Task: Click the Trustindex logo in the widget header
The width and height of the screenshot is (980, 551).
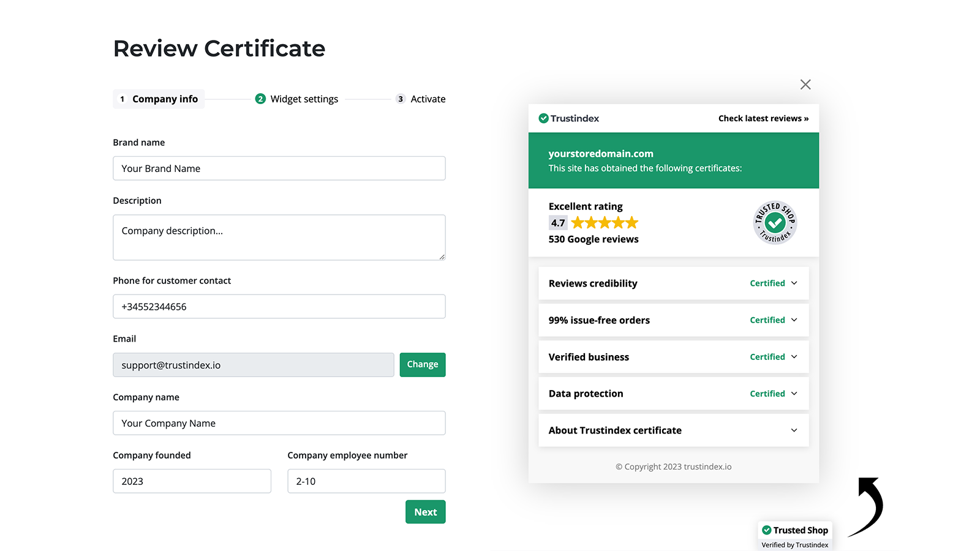Action: click(568, 118)
